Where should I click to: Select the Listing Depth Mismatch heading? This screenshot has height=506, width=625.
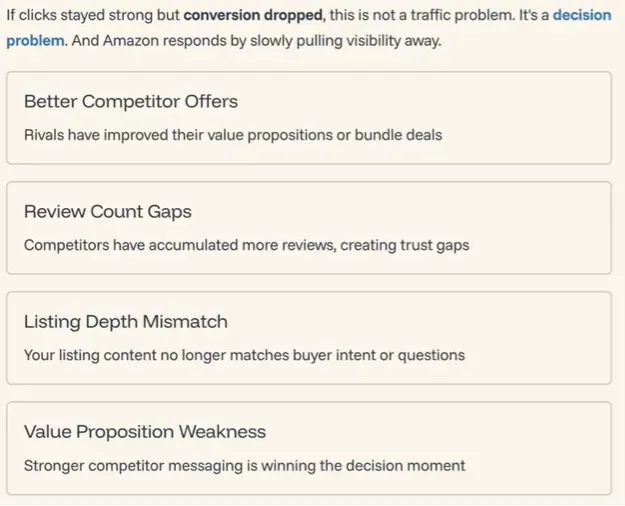coord(126,321)
